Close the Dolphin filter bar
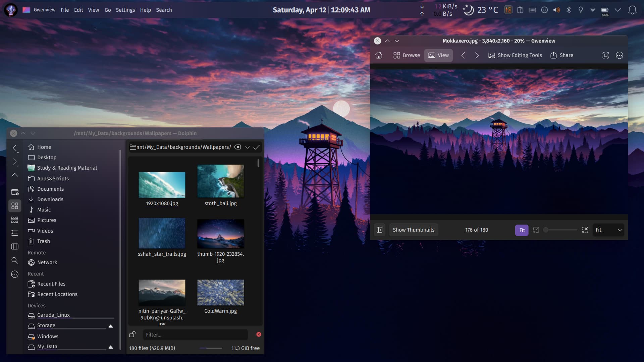644x362 pixels. [x=259, y=335]
